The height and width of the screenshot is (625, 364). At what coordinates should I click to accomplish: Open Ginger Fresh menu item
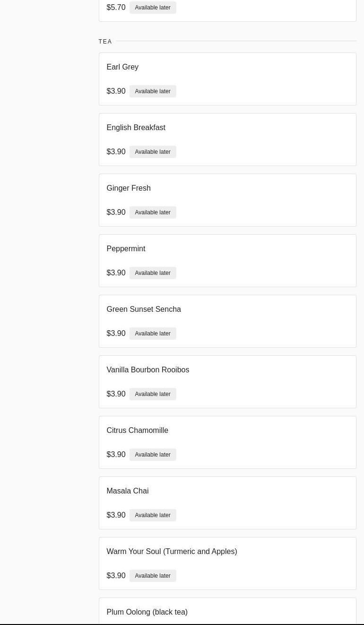point(129,188)
